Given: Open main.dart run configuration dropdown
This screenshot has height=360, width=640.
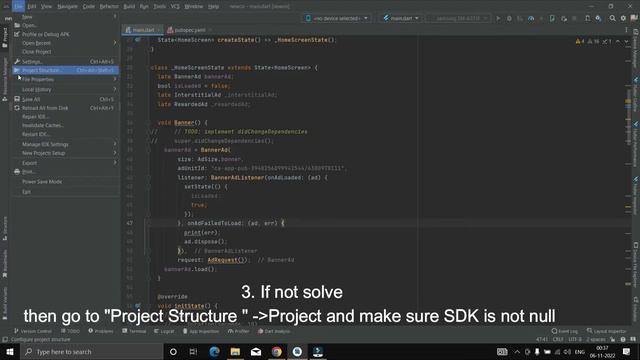Looking at the screenshot, I should pyautogui.click(x=401, y=18).
